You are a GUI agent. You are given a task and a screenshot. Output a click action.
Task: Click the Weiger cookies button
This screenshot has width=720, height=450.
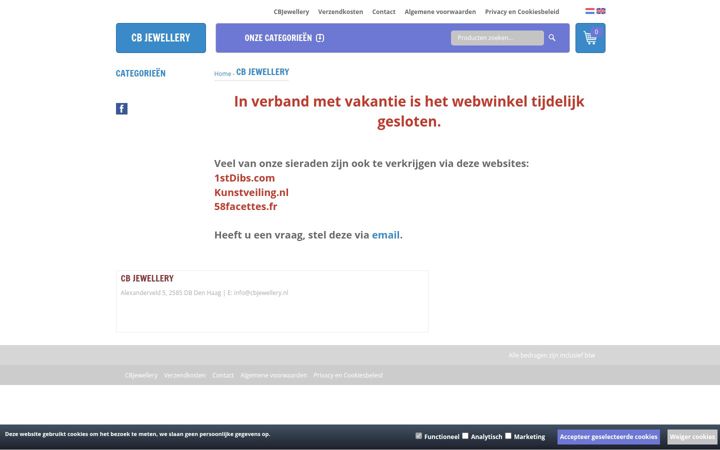(692, 437)
